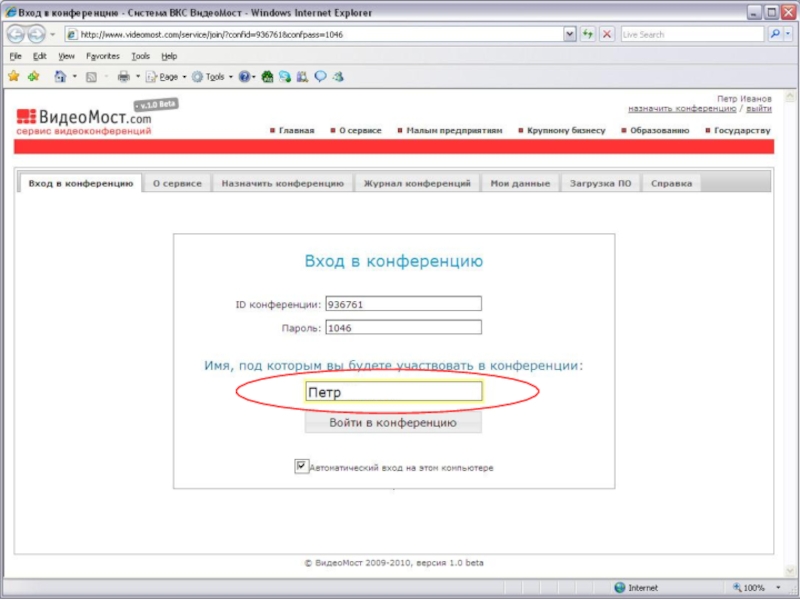
Task: Click the Live Search magnifier icon
Action: [776, 34]
